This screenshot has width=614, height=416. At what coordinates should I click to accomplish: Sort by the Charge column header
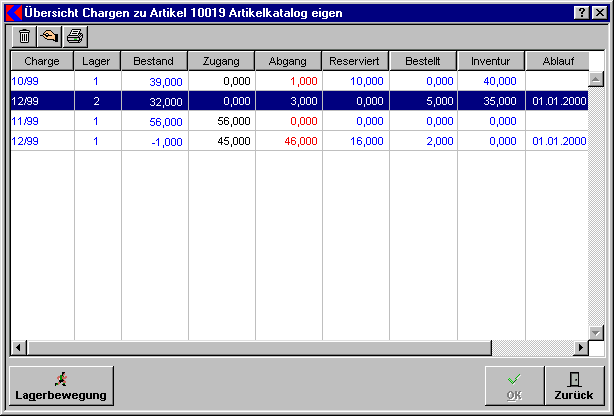point(42,61)
